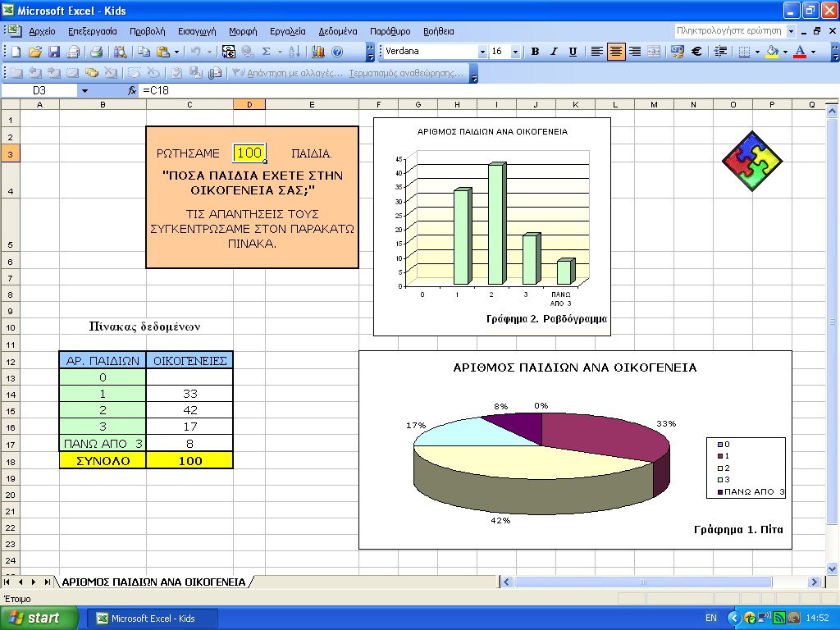This screenshot has height=630, width=840.
Task: Toggle Italic formatting
Action: (x=554, y=52)
